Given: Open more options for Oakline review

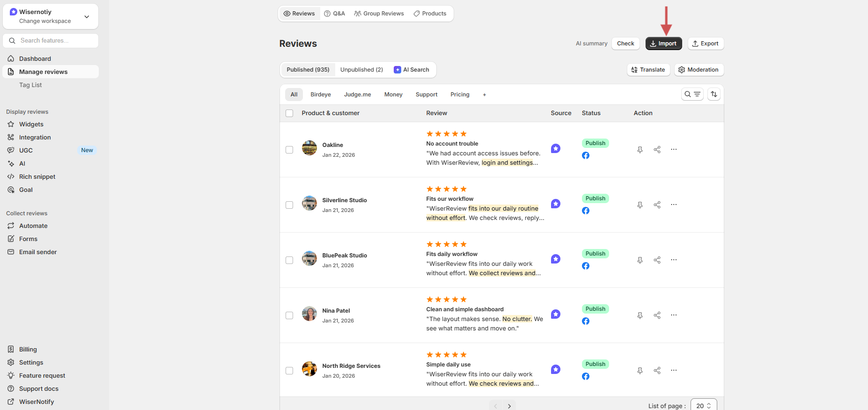Looking at the screenshot, I should (x=674, y=149).
